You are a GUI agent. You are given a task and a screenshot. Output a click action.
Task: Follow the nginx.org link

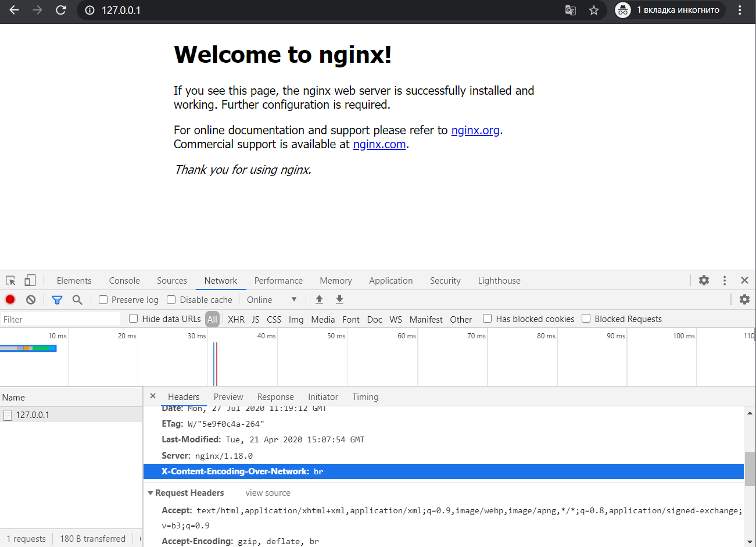point(475,130)
